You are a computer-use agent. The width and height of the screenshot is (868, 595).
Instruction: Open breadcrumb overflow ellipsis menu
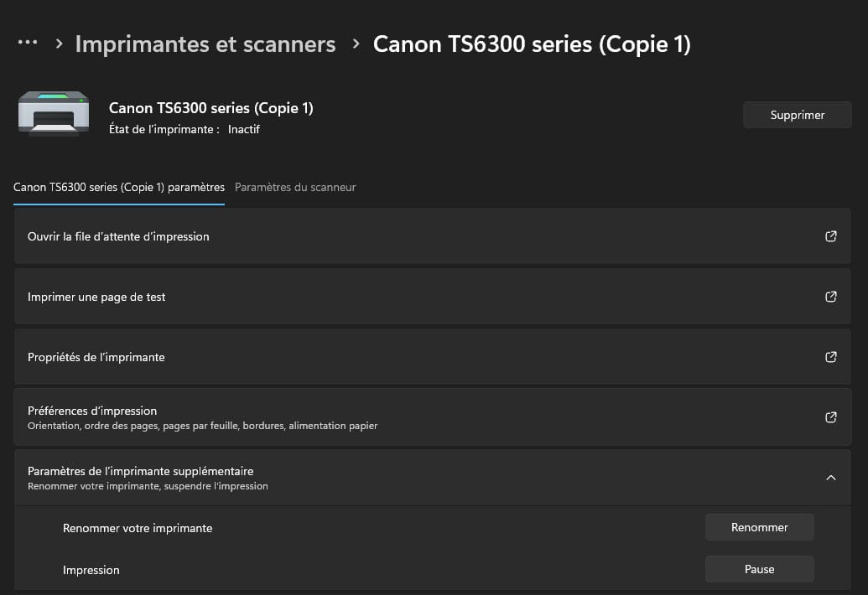point(28,43)
